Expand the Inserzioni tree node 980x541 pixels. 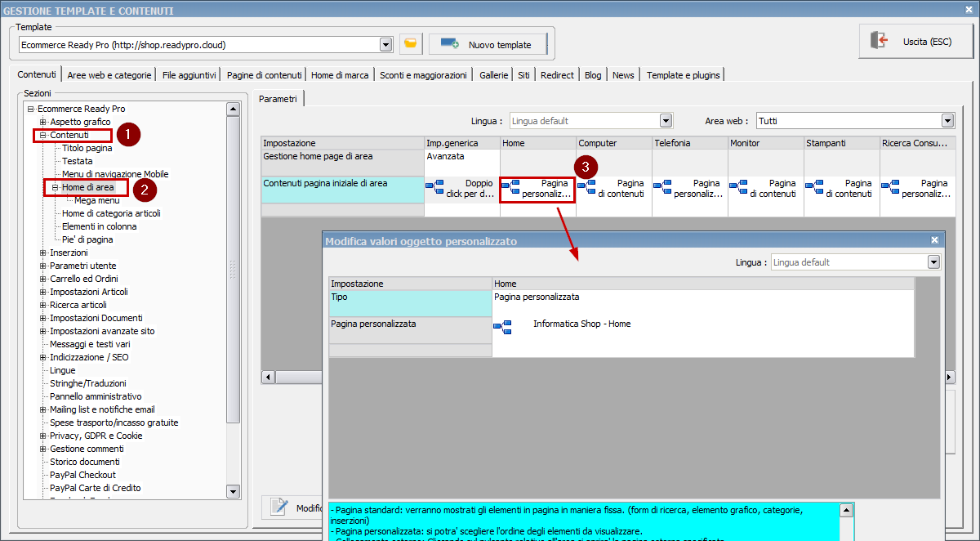point(43,253)
